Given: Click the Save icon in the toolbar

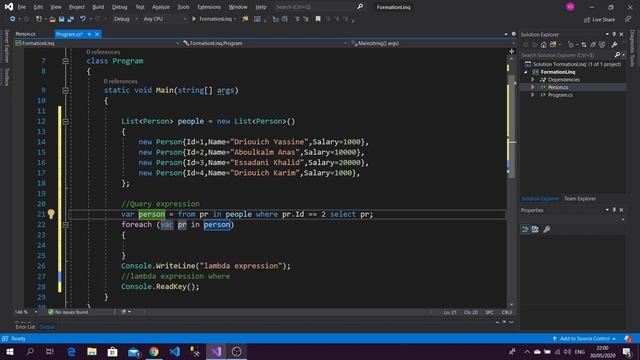Looking at the screenshot, I should (61, 19).
